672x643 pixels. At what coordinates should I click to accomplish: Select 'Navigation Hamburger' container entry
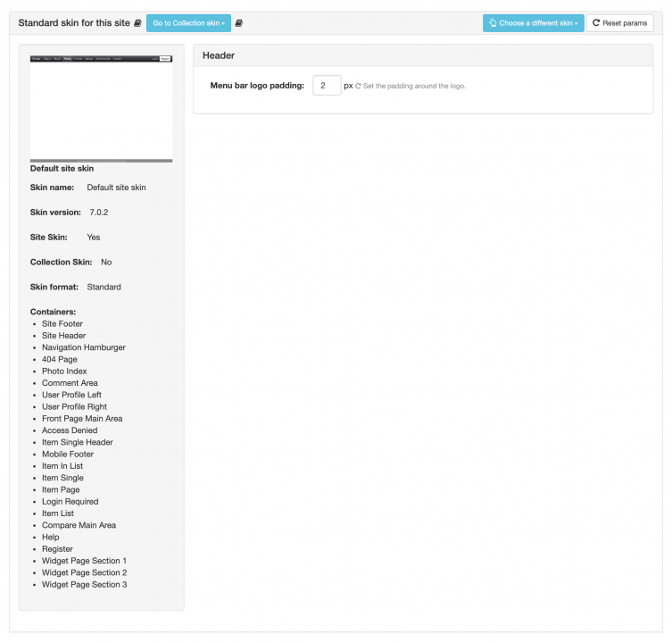click(84, 347)
